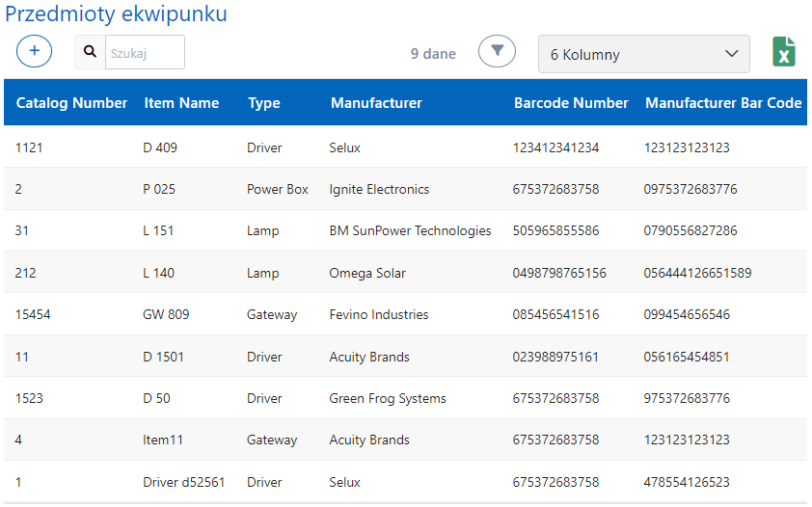The image size is (812, 507).
Task: Select the P 025 Power Box row
Action: click(x=159, y=189)
